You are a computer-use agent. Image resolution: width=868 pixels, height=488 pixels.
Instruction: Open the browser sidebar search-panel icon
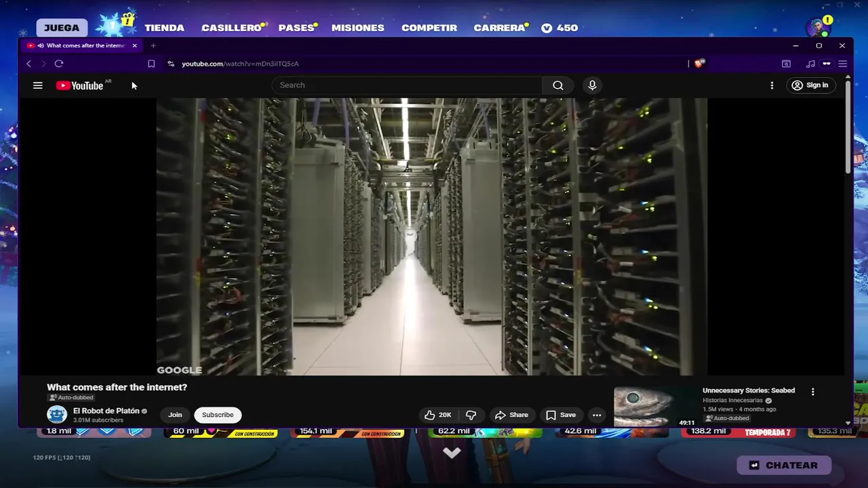786,64
